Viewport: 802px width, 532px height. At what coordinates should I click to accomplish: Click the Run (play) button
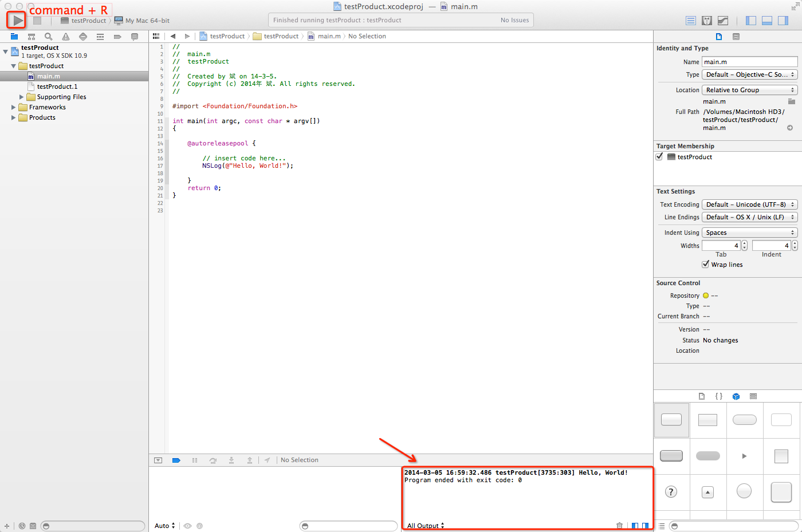17,21
